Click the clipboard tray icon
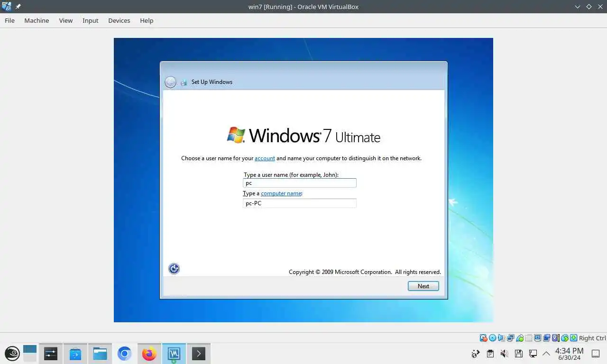The height and width of the screenshot is (364, 607). pos(490,354)
